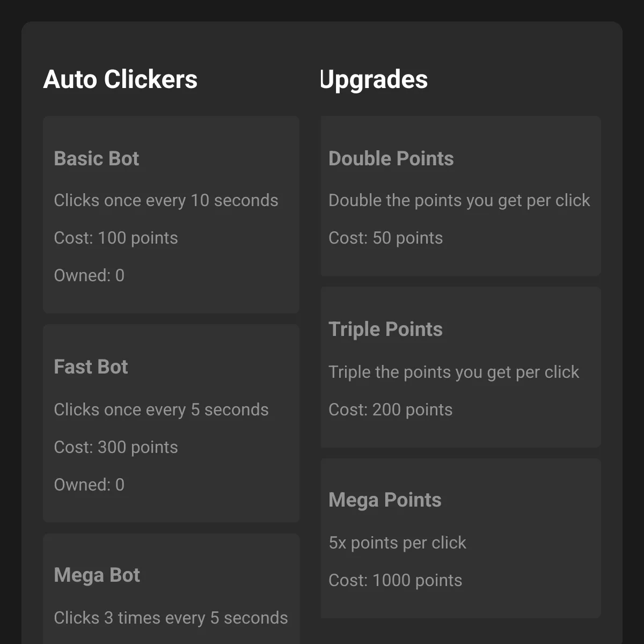This screenshot has height=644, width=644.
Task: Purchase the Triple Points upgrade
Action: coord(460,367)
